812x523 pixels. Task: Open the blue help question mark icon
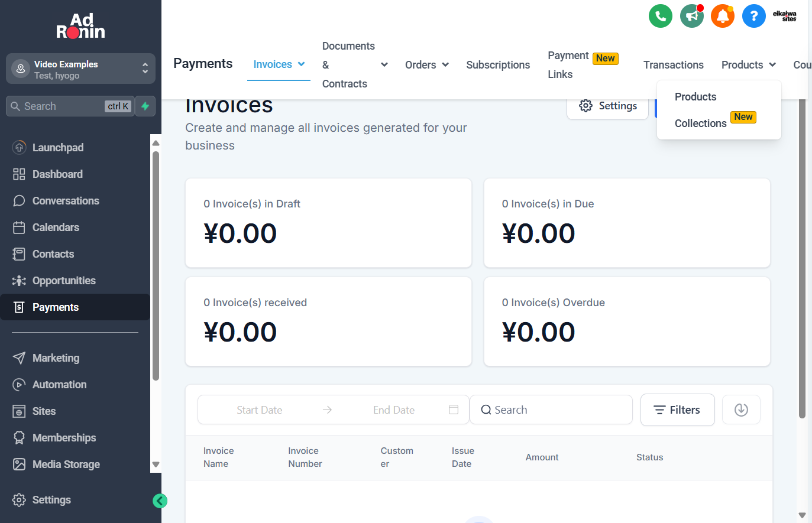(754, 16)
